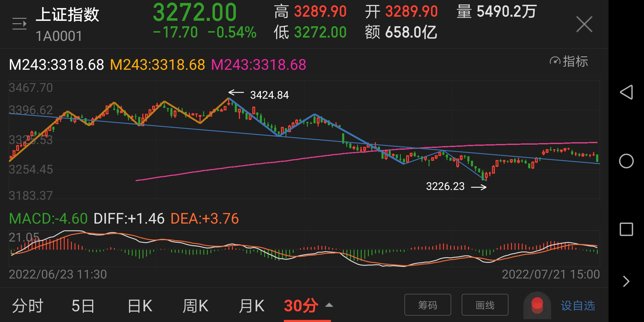Image resolution: width=644 pixels, height=322 pixels.
Task: Tap the low price 3272.00 next to 低
Action: [x=320, y=32]
